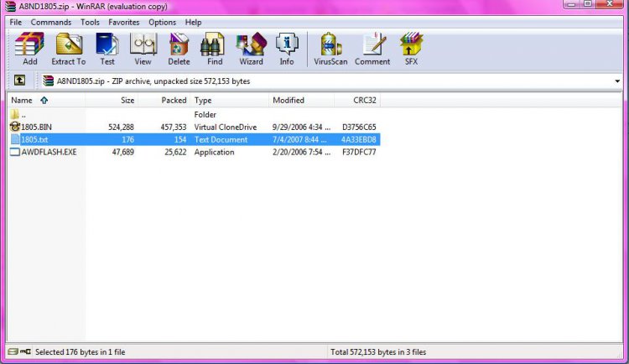
Task: Open the Help menu
Action: pyautogui.click(x=193, y=22)
